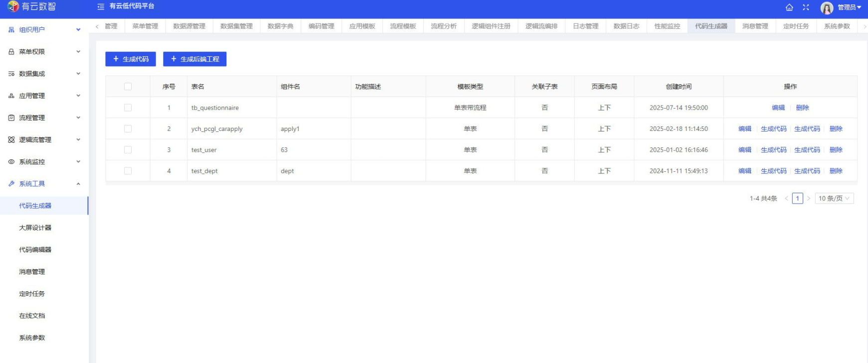Click page number 1 in pagination
This screenshot has height=363, width=868.
[x=797, y=199]
